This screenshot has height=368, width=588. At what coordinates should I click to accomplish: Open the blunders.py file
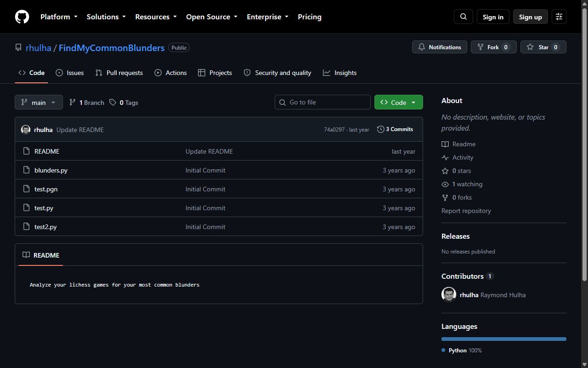tap(51, 170)
